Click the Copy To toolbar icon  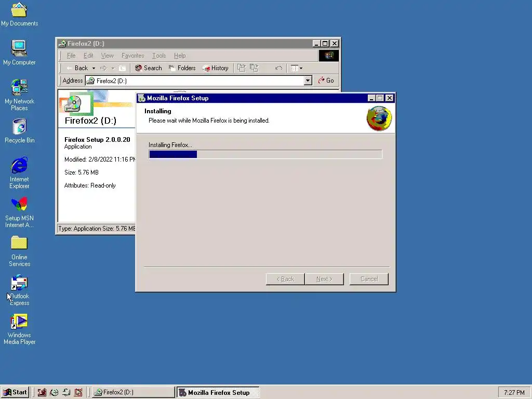pyautogui.click(x=254, y=68)
